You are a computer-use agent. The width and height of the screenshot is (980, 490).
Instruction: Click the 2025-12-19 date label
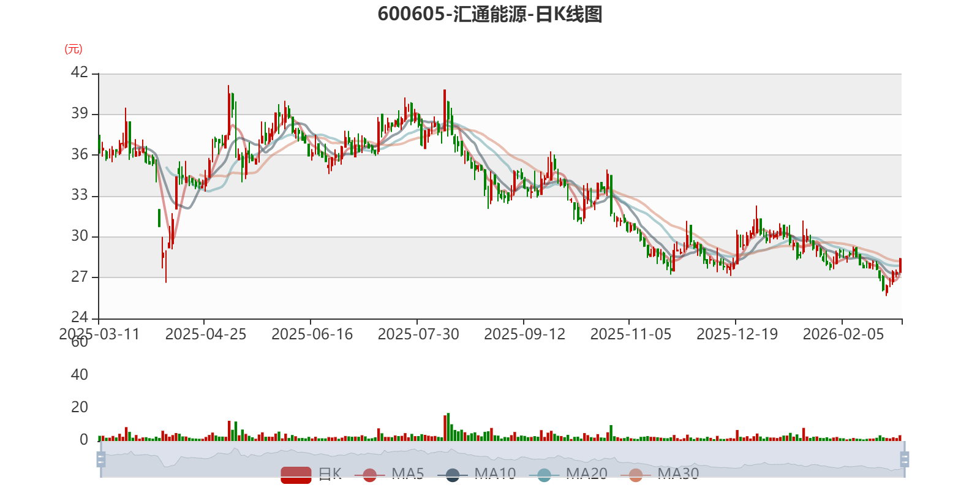pyautogui.click(x=737, y=334)
